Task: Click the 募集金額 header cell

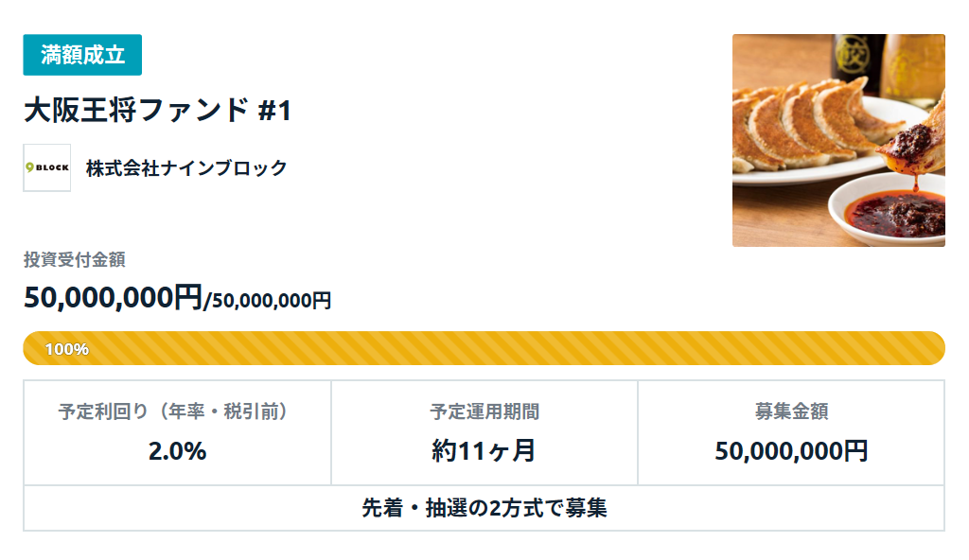Action: (792, 411)
